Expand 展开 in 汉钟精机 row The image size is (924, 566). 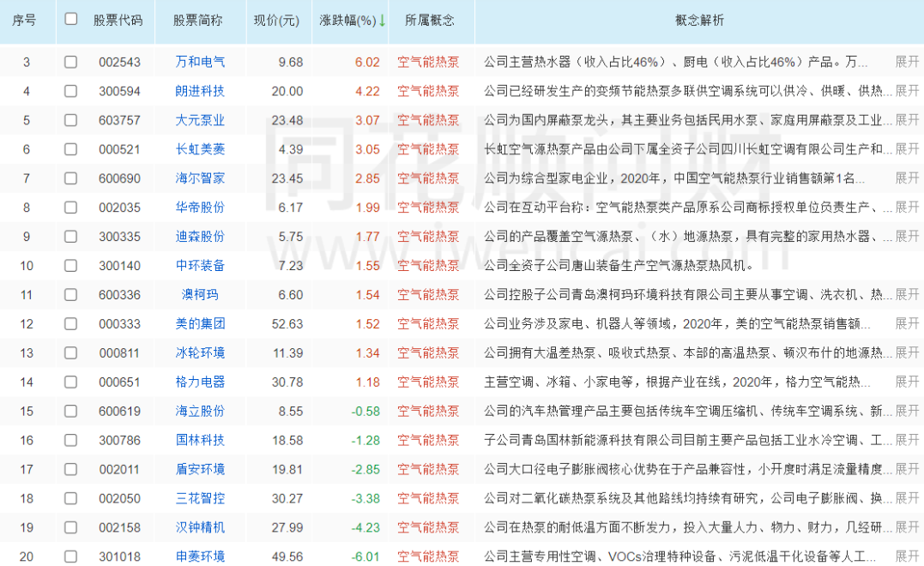pos(907,527)
